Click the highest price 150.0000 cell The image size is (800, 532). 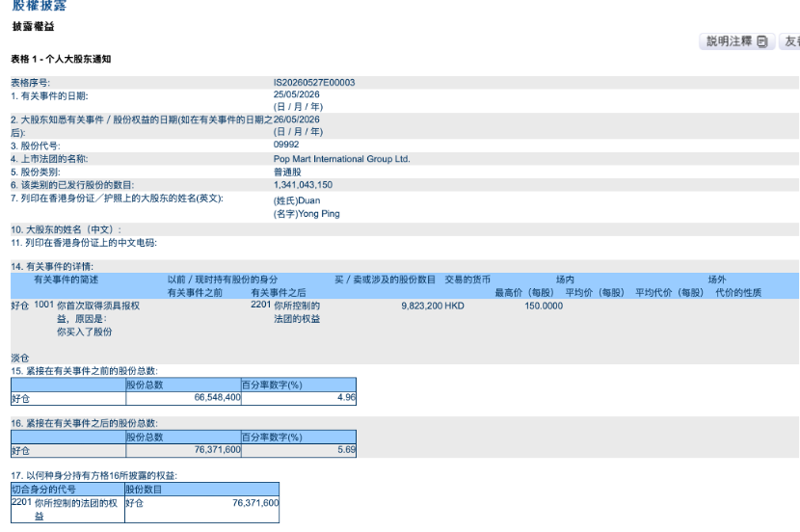click(x=544, y=306)
